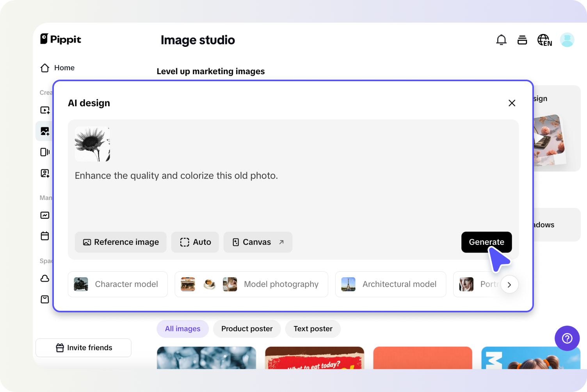Add a Reference image

pyautogui.click(x=121, y=242)
